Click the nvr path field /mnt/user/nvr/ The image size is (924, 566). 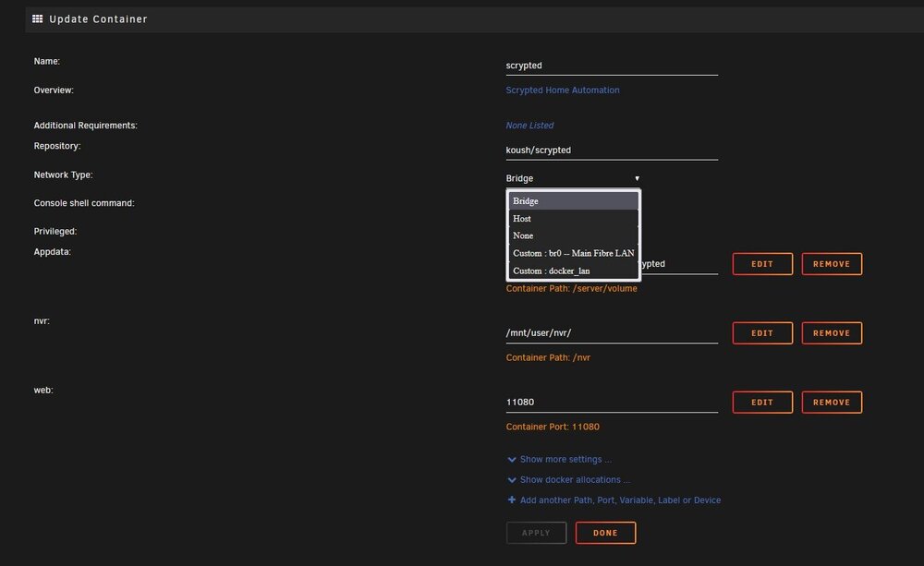pos(612,332)
